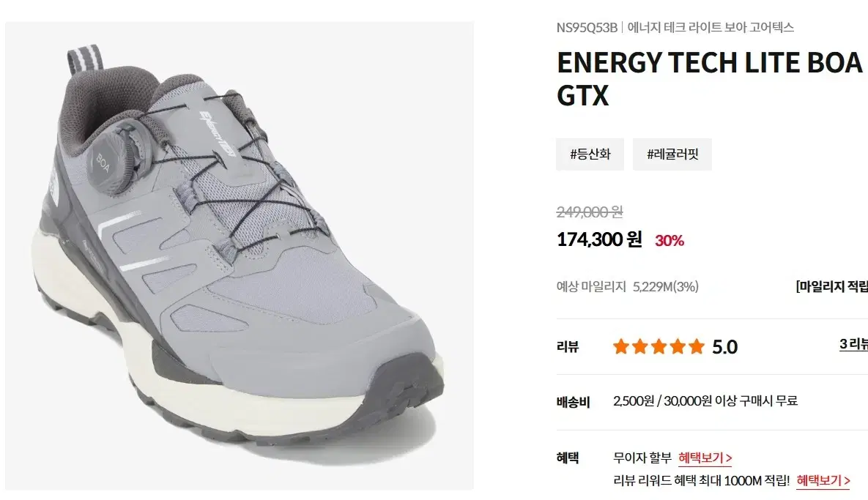The width and height of the screenshot is (868, 500).
Task: Select the middle third review star
Action: click(x=659, y=347)
